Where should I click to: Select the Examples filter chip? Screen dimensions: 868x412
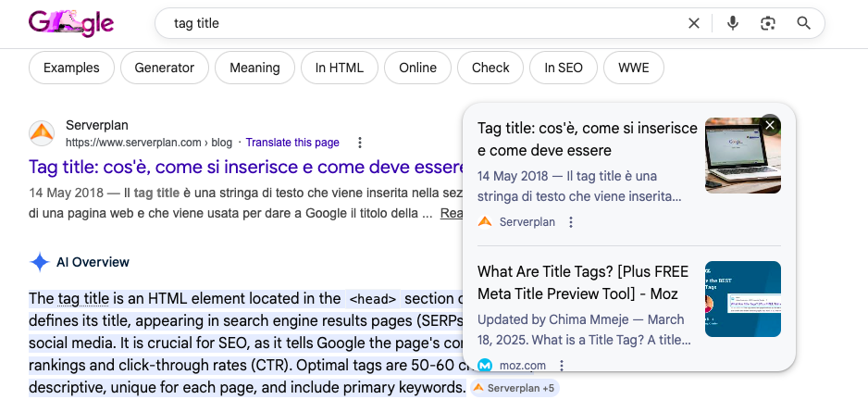tap(71, 68)
